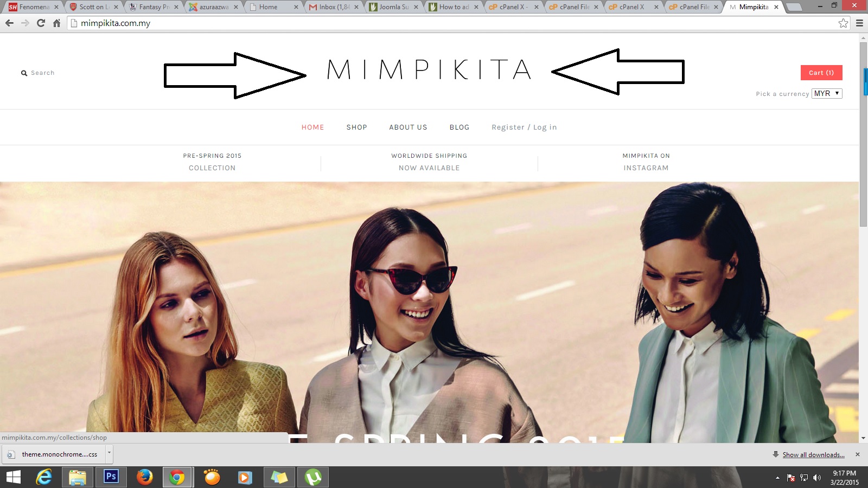Image resolution: width=868 pixels, height=488 pixels.
Task: Open the sticky notes taskbar icon
Action: pos(279,477)
